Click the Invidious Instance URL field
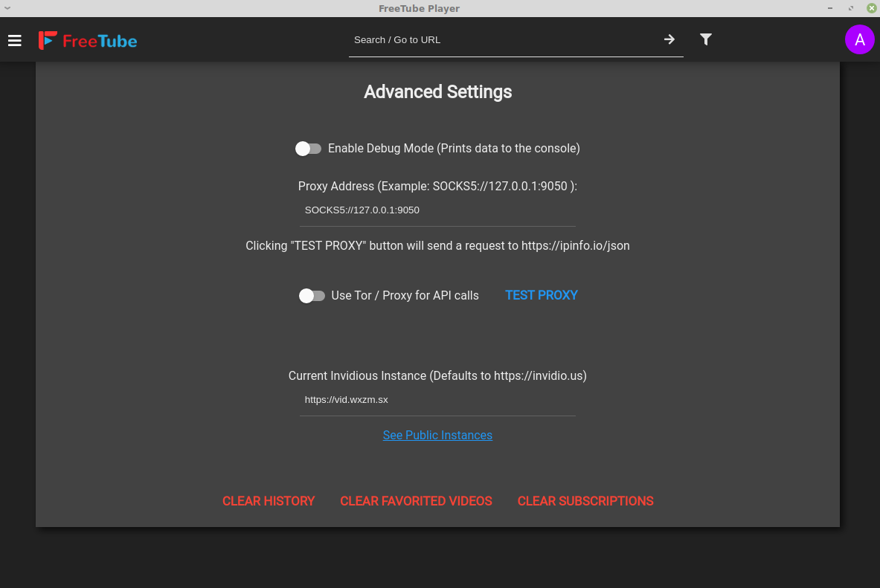 (437, 400)
